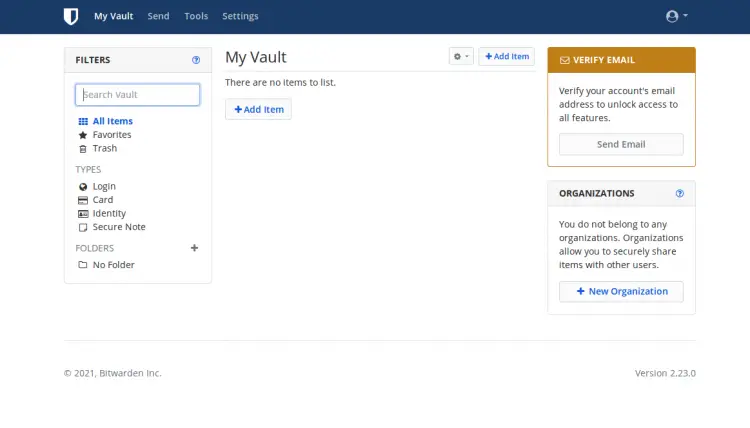Click the Favorites star icon
Viewport: 750px width, 428px height.
point(83,135)
